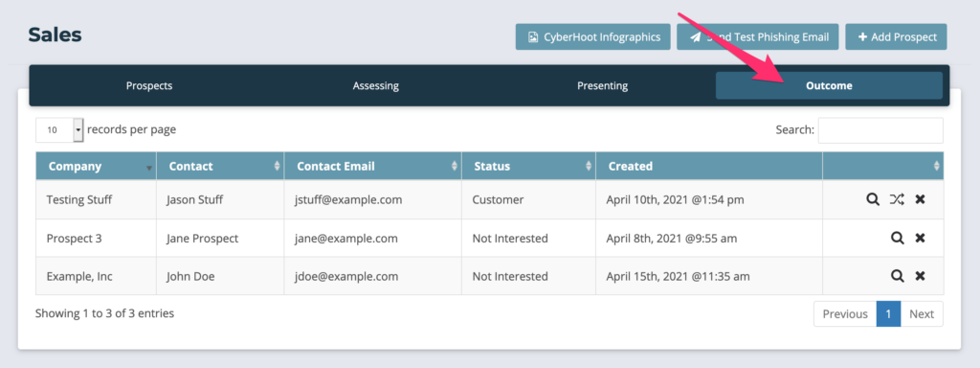
Task: Open the Assessing tab
Action: pos(375,85)
